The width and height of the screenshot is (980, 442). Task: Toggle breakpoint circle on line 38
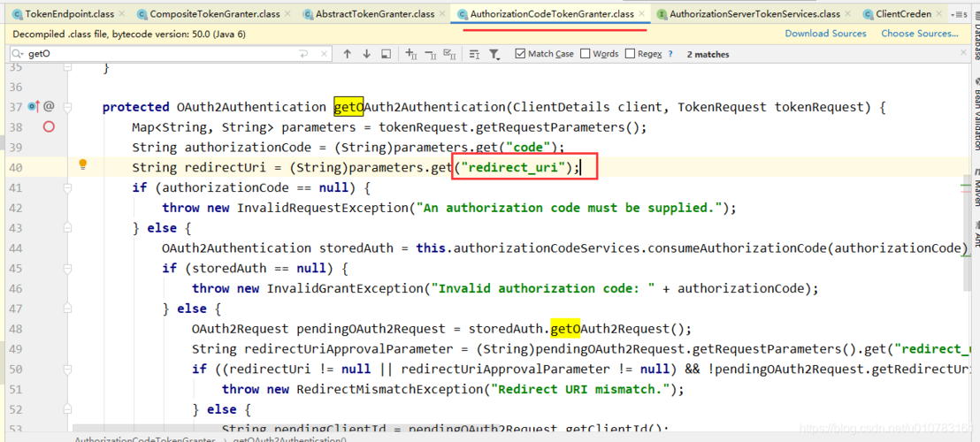[48, 127]
